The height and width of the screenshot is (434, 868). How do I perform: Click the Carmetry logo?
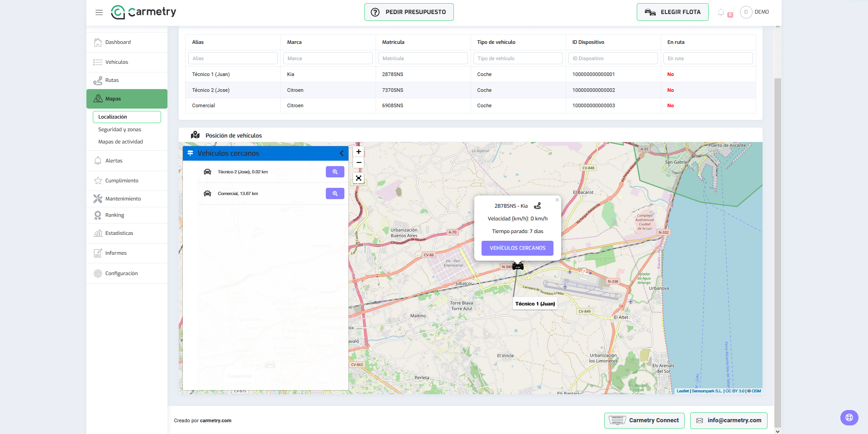click(x=143, y=12)
